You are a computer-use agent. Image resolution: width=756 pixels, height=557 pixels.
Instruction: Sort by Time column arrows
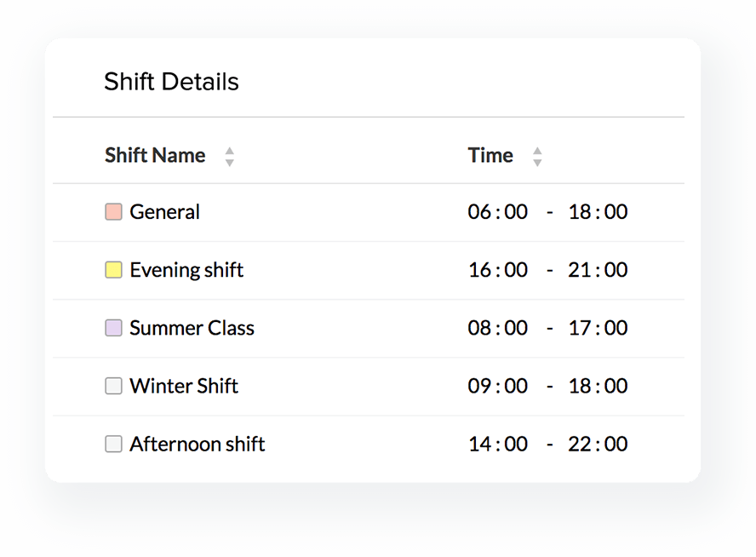(x=537, y=156)
